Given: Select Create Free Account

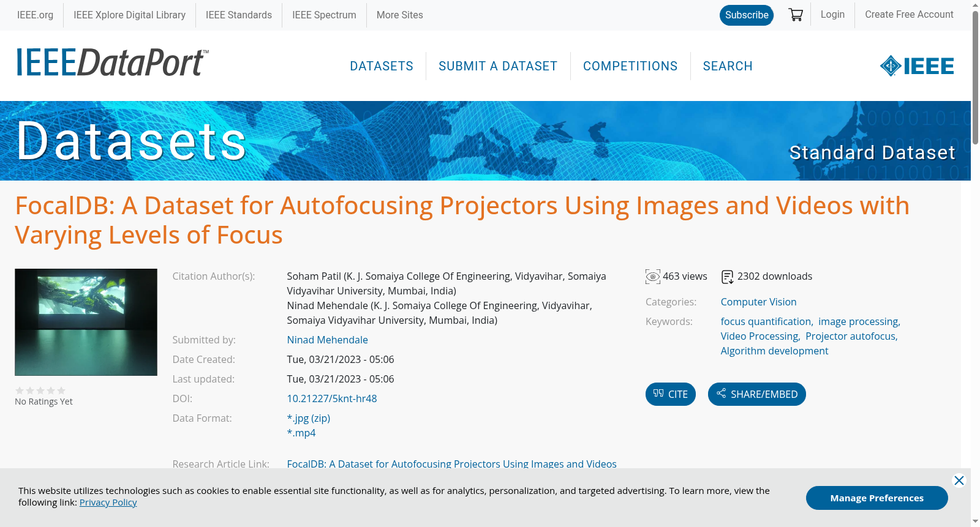Looking at the screenshot, I should (909, 15).
